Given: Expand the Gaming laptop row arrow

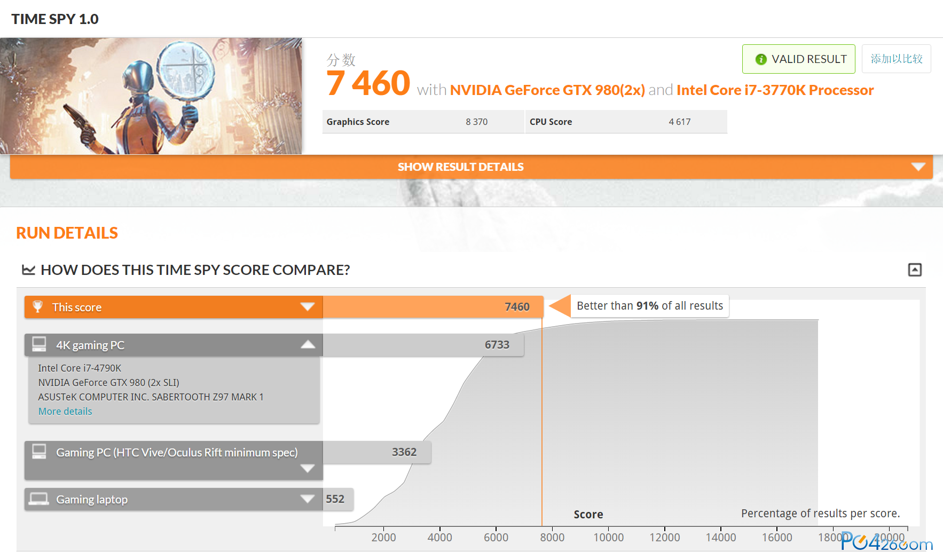Looking at the screenshot, I should pyautogui.click(x=308, y=499).
